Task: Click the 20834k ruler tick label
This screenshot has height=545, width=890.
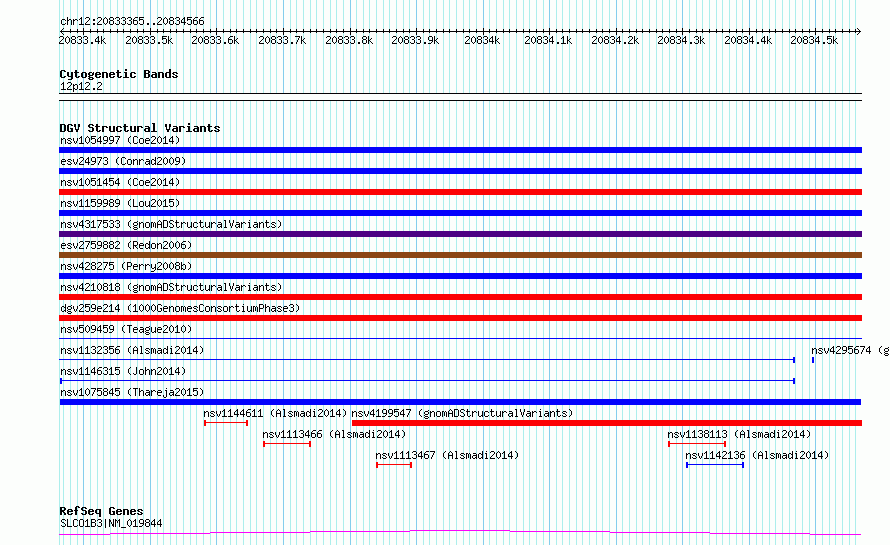Action: pos(482,40)
